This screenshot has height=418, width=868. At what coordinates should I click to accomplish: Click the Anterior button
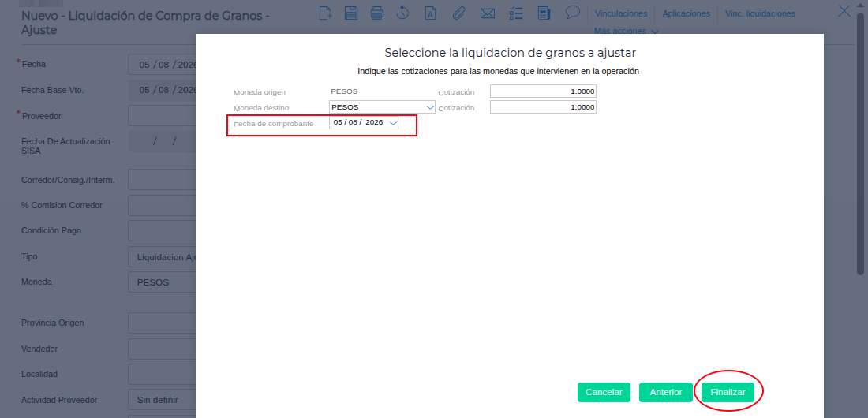666,392
